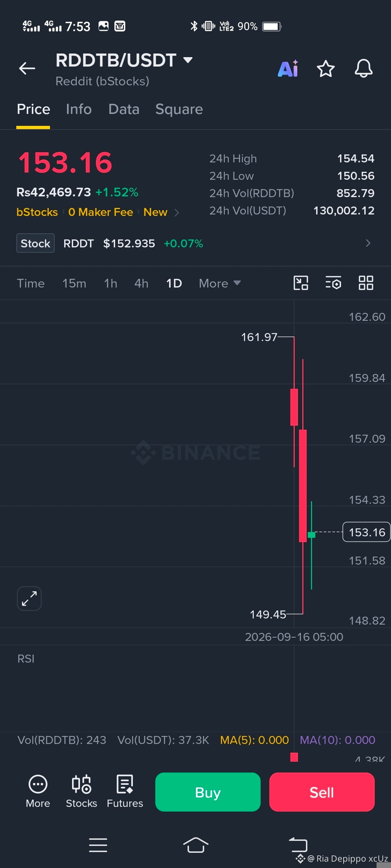Switch to the Square tab
This screenshot has height=868, width=391.
tap(179, 109)
